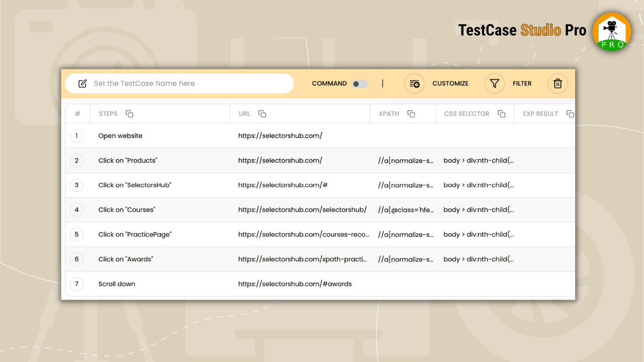Click the FILTER button
644x362 pixels.
point(522,83)
